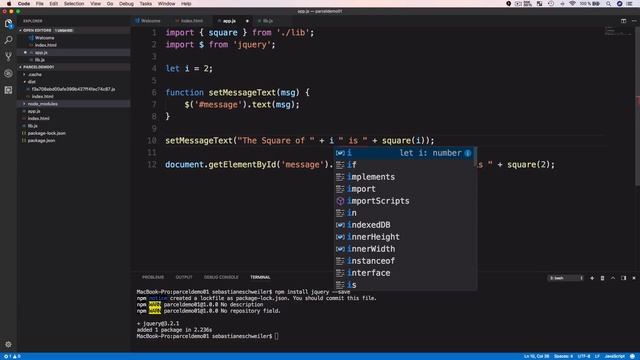Image resolution: width=640 pixels, height=360 pixels.
Task: Select the 'i' suggestion in the autocomplete list
Action: pos(405,153)
